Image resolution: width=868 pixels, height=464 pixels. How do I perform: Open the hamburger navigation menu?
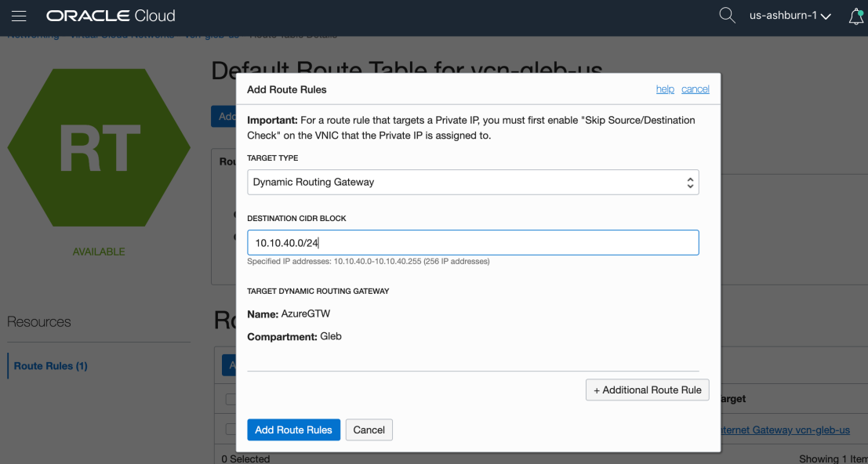19,16
